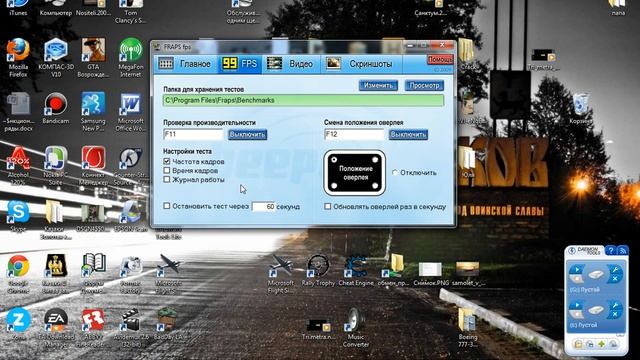Open DAEMON Tools gadget help question icon
The width and height of the screenshot is (640, 360).
[x=610, y=251]
